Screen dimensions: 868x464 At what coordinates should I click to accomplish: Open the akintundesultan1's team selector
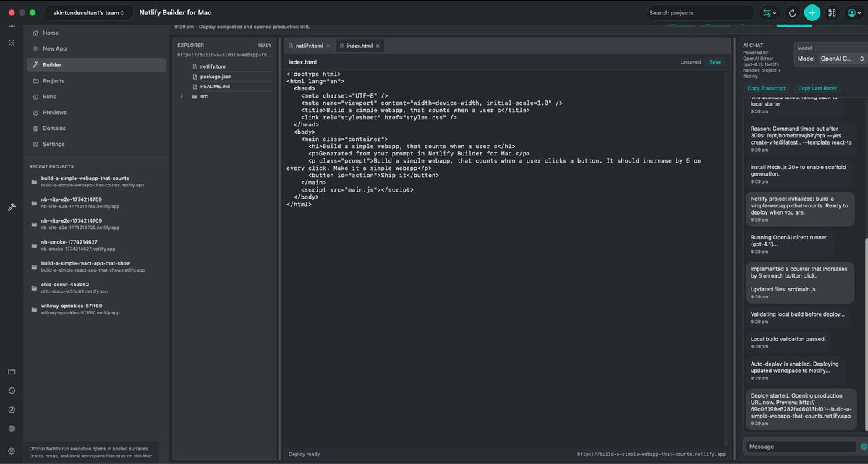pos(88,12)
